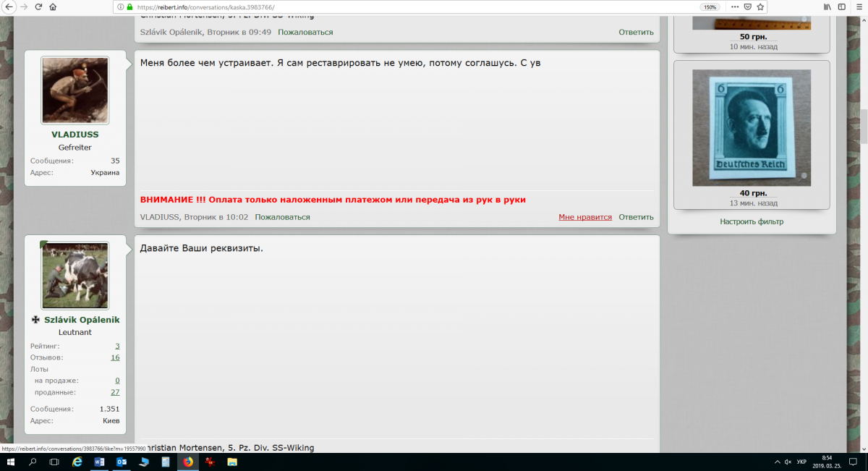Switch to Outlook in the taskbar
The image size is (868, 471).
[122, 462]
